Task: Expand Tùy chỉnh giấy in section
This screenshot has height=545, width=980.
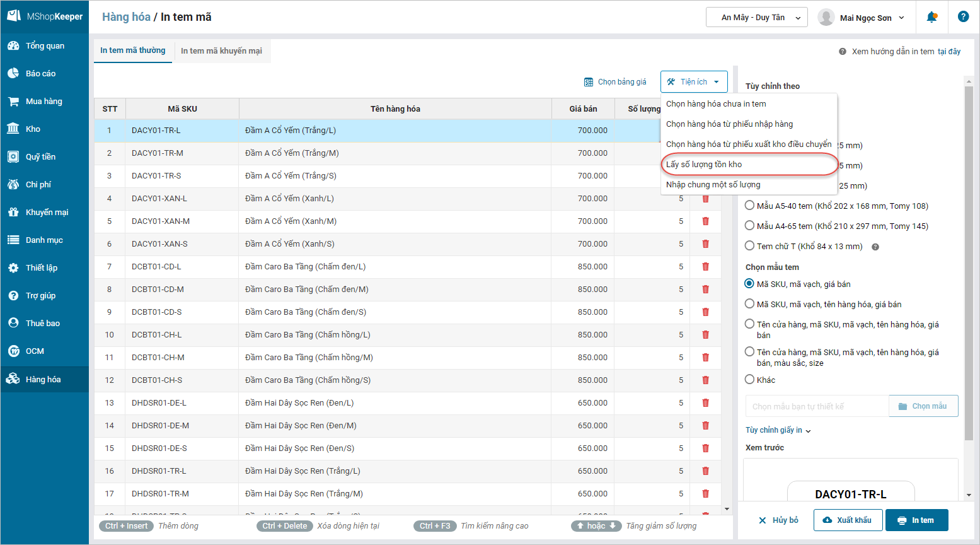Action: point(778,430)
